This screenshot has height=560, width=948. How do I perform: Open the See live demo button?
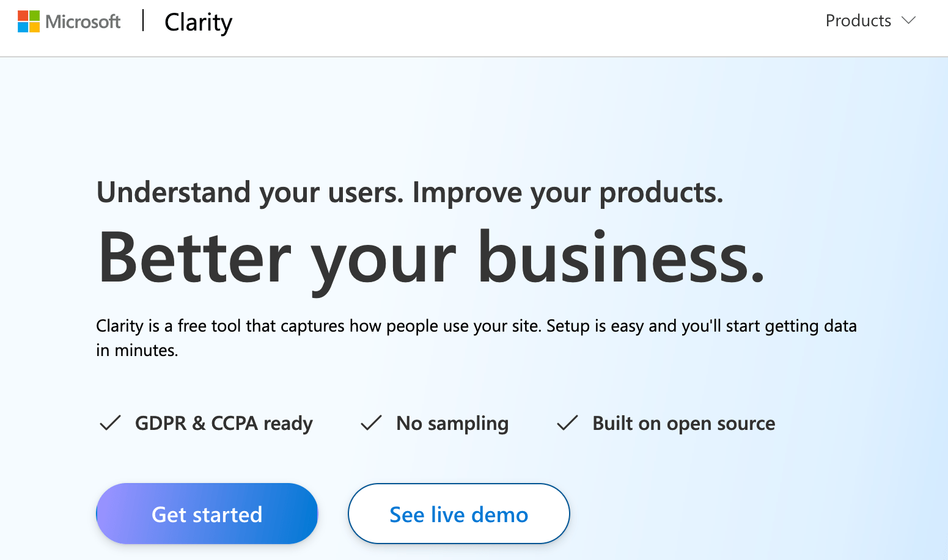click(458, 514)
